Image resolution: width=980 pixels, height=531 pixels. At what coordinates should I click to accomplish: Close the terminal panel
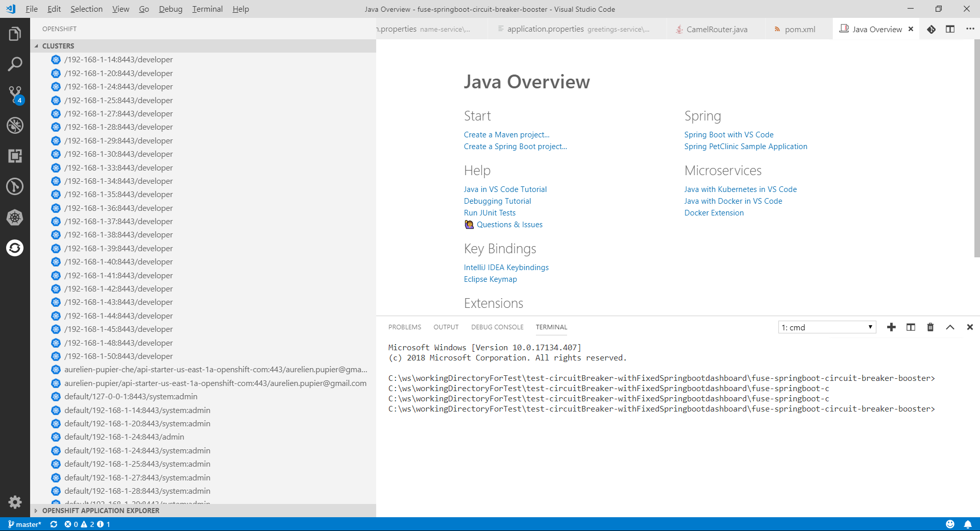pyautogui.click(x=970, y=327)
